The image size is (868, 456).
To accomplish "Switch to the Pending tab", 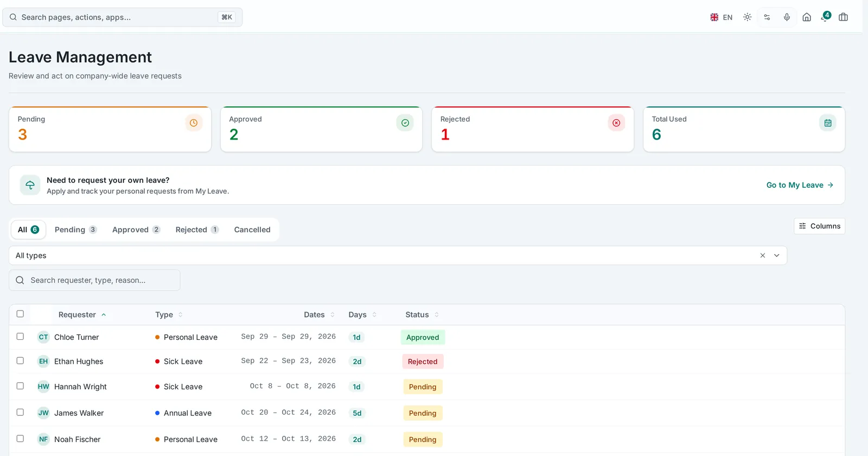I will (75, 230).
